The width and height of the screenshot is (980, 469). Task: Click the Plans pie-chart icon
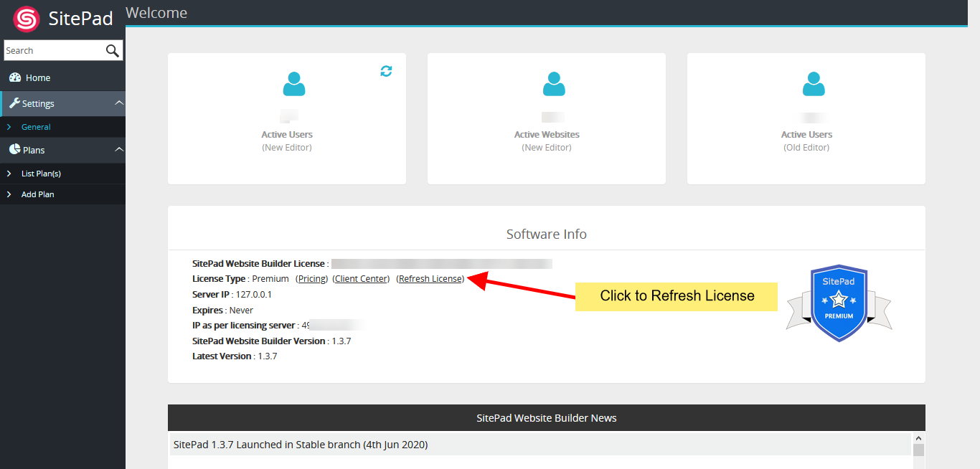tap(14, 149)
